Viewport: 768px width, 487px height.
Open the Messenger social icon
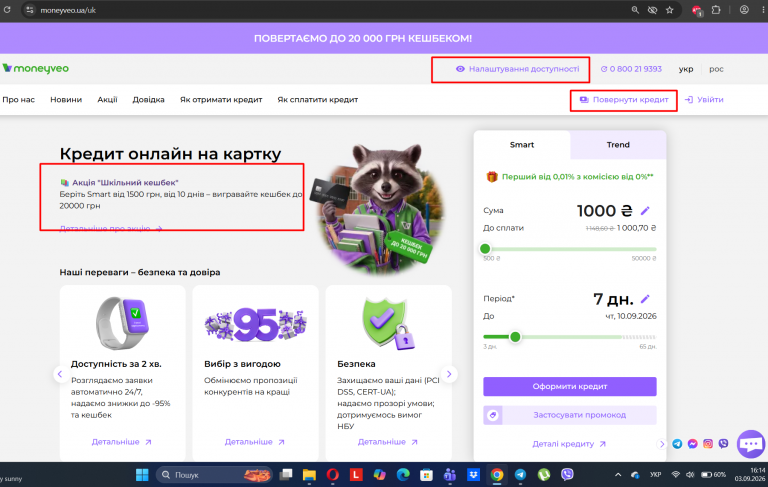[693, 444]
